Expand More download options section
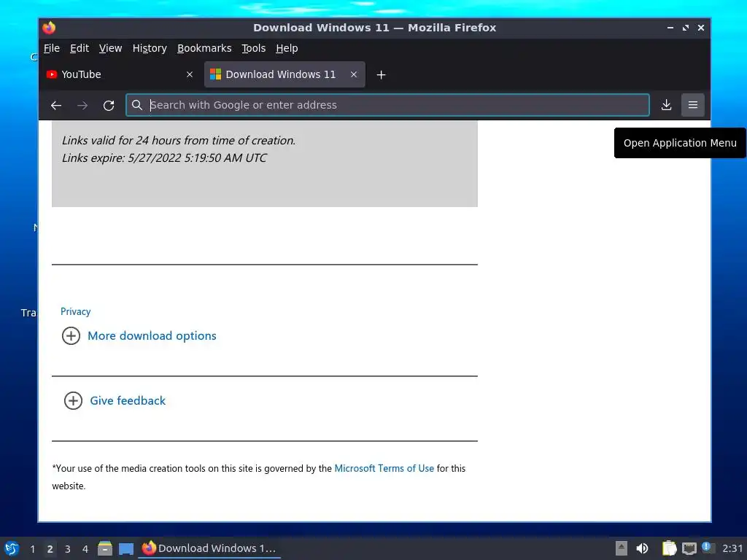This screenshot has height=560, width=747. pos(152,335)
